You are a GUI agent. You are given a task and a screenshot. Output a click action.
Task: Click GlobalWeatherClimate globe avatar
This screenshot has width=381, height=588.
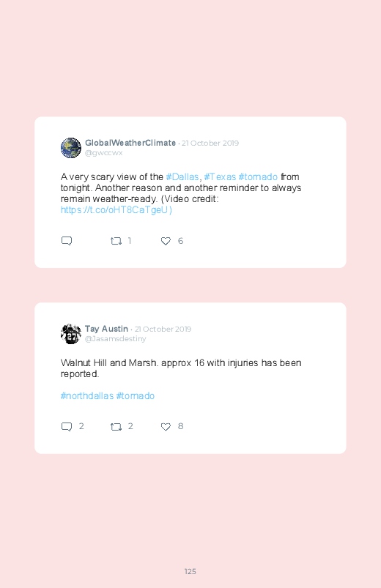tap(71, 148)
